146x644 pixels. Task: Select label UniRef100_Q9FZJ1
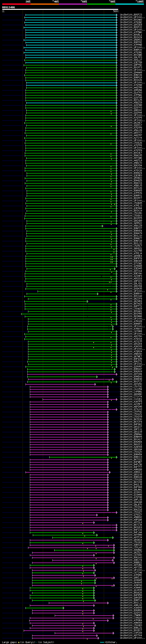131,429
